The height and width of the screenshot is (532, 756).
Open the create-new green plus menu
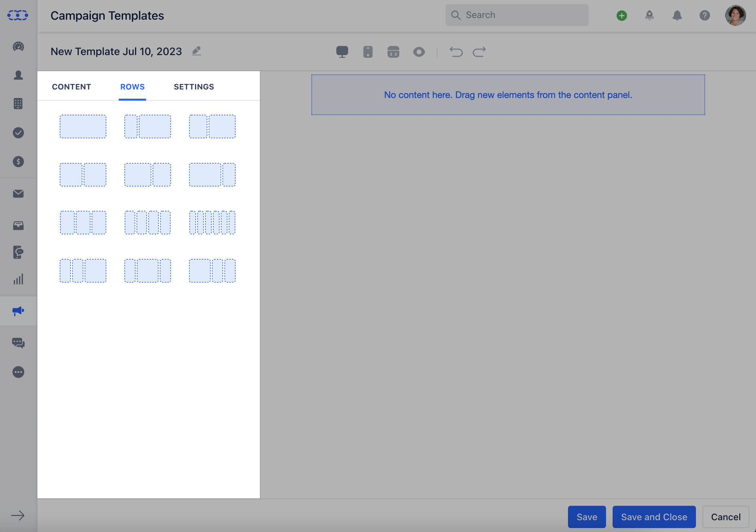(622, 15)
